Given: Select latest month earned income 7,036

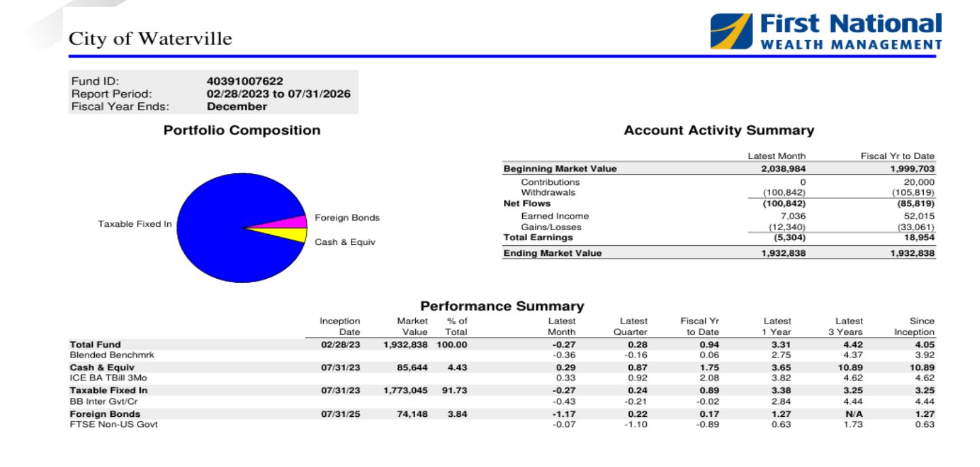Looking at the screenshot, I should tap(794, 216).
